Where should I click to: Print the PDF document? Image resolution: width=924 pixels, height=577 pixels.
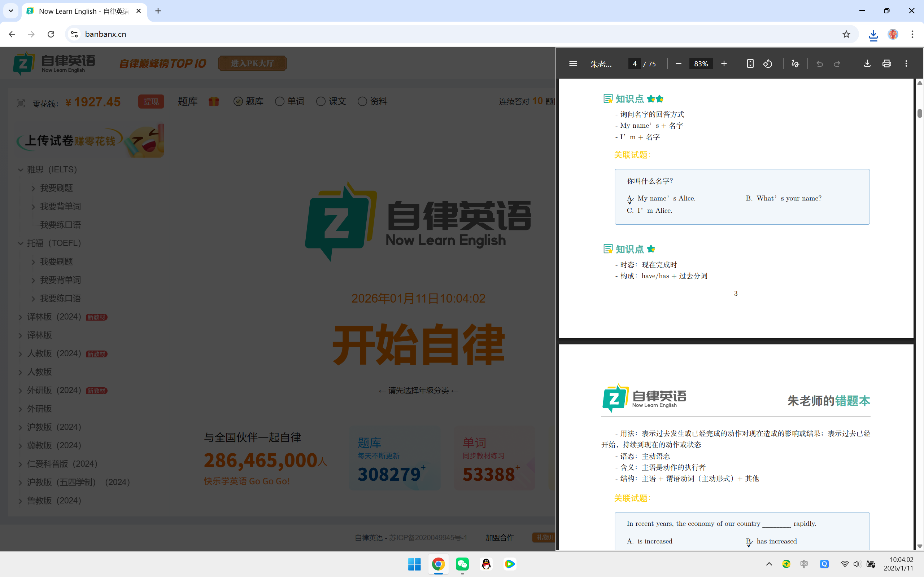click(x=886, y=64)
